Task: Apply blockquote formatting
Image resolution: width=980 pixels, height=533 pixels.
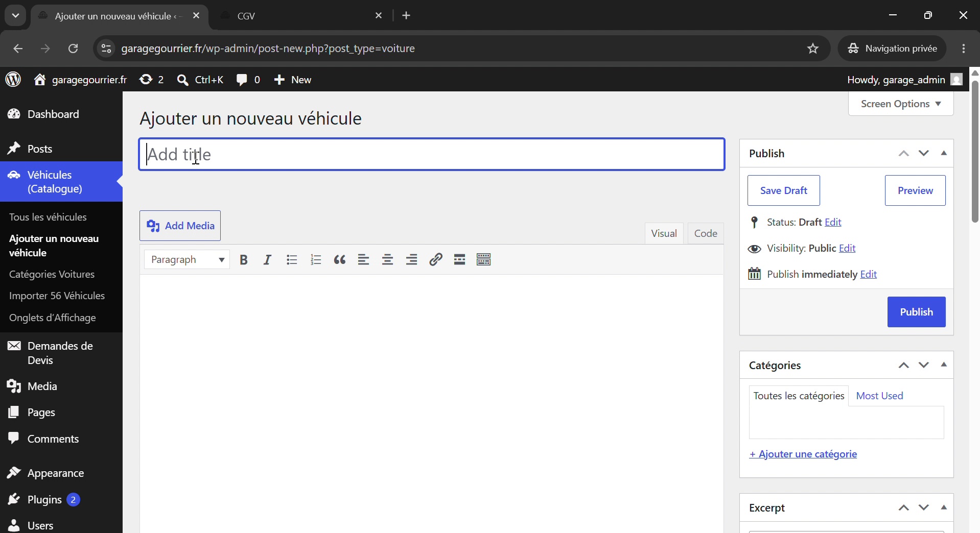Action: (x=340, y=260)
